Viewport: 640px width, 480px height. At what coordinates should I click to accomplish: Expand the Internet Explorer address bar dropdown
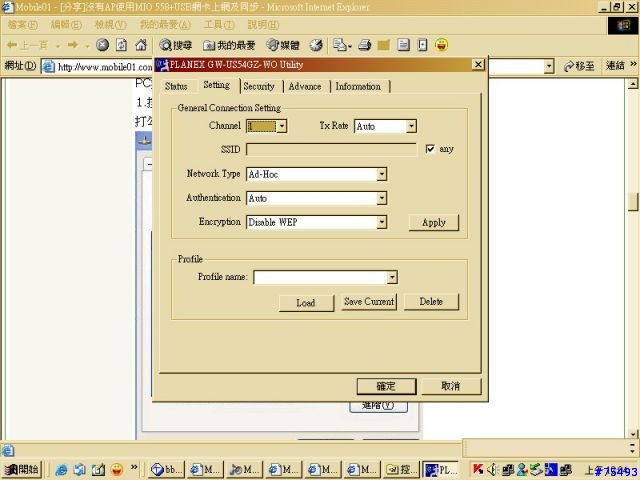point(549,66)
